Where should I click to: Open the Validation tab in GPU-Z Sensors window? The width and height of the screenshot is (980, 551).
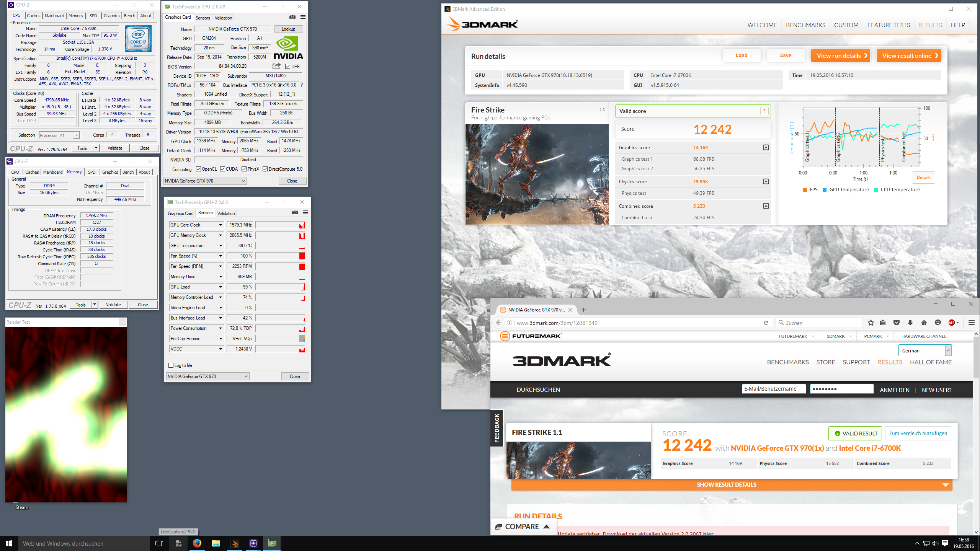click(226, 214)
